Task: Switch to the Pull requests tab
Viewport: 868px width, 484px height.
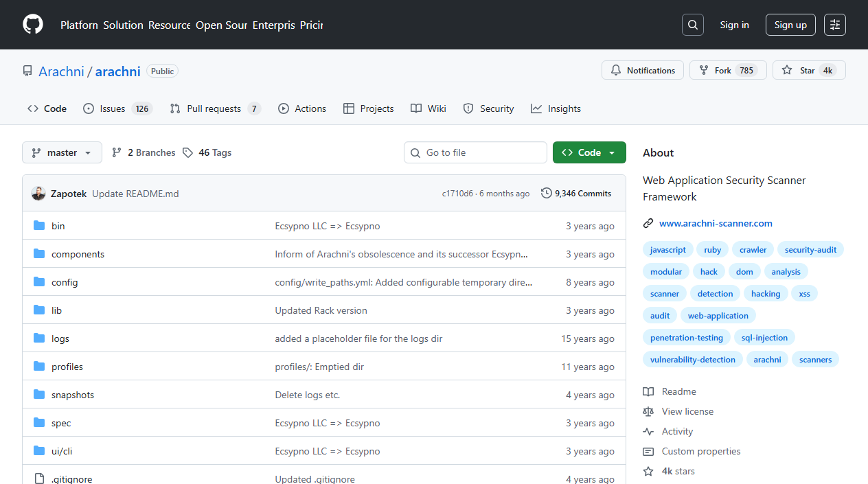Action: pyautogui.click(x=215, y=108)
